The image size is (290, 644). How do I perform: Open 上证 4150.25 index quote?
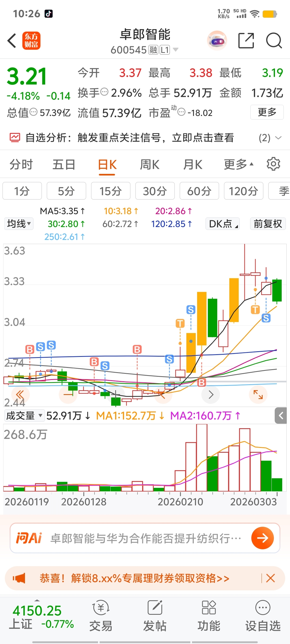click(42, 617)
